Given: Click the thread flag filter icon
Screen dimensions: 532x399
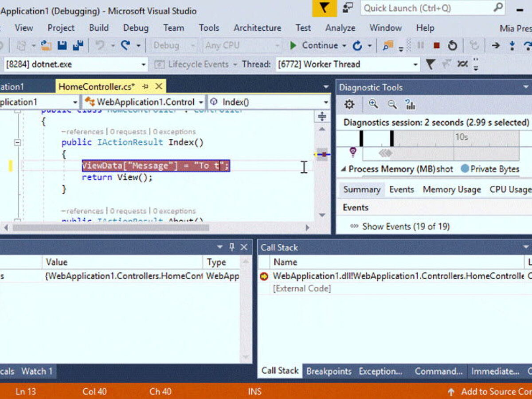Looking at the screenshot, I should [x=430, y=64].
